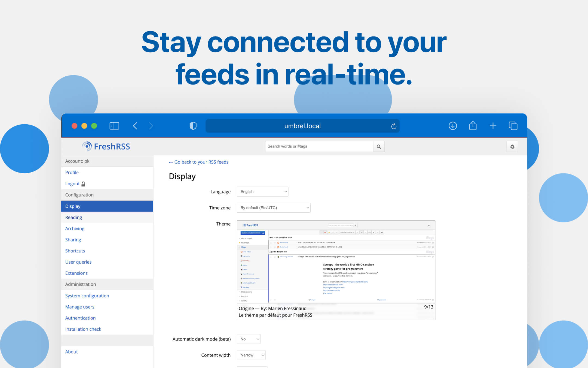Open the settings gear menu in FreshRSS

coord(512,146)
